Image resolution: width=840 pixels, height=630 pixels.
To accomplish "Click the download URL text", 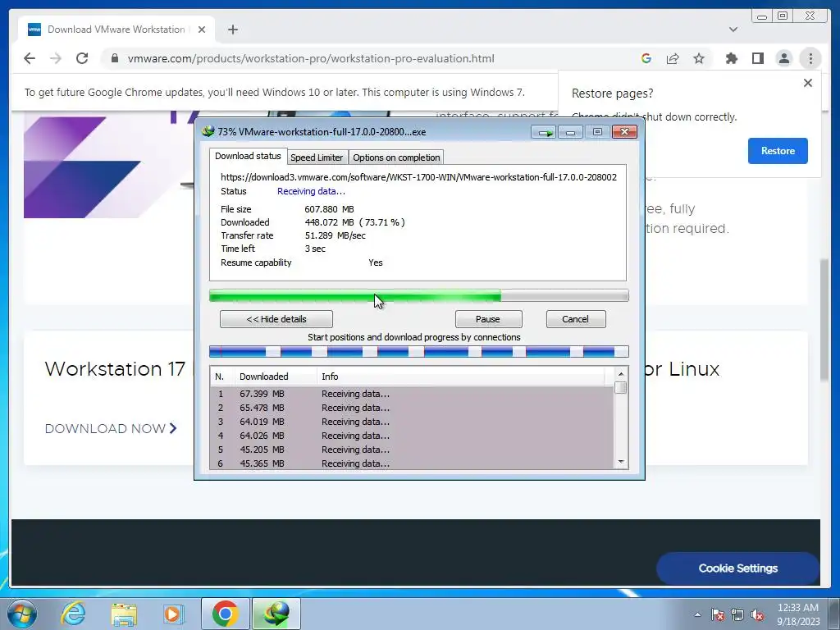I will click(418, 177).
